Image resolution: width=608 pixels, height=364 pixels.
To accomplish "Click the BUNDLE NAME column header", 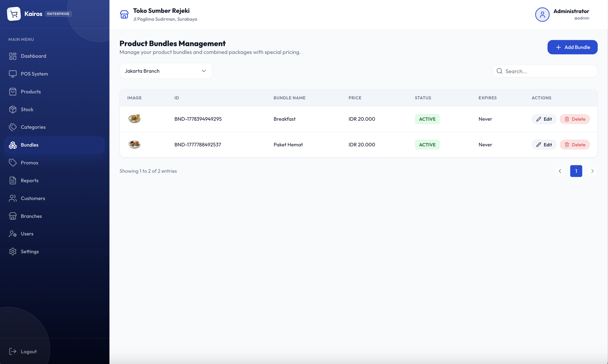I will point(290,98).
